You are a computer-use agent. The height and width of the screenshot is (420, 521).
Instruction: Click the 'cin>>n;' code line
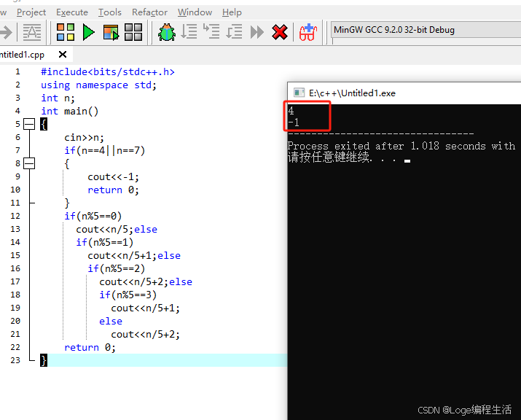pyautogui.click(x=84, y=137)
